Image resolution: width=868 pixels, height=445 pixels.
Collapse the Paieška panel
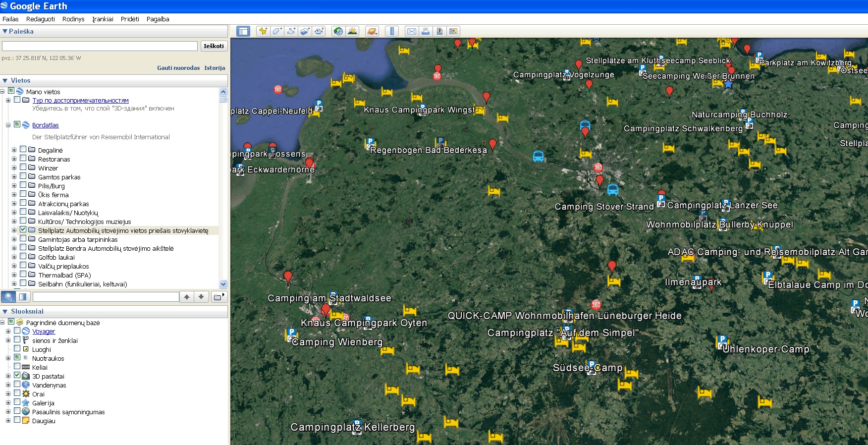click(5, 31)
